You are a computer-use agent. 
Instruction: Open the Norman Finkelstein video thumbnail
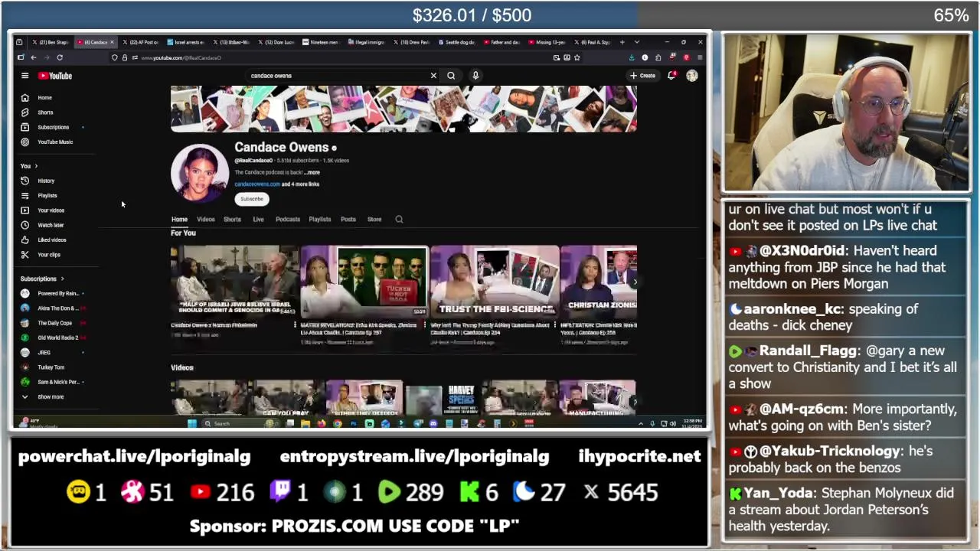click(234, 281)
